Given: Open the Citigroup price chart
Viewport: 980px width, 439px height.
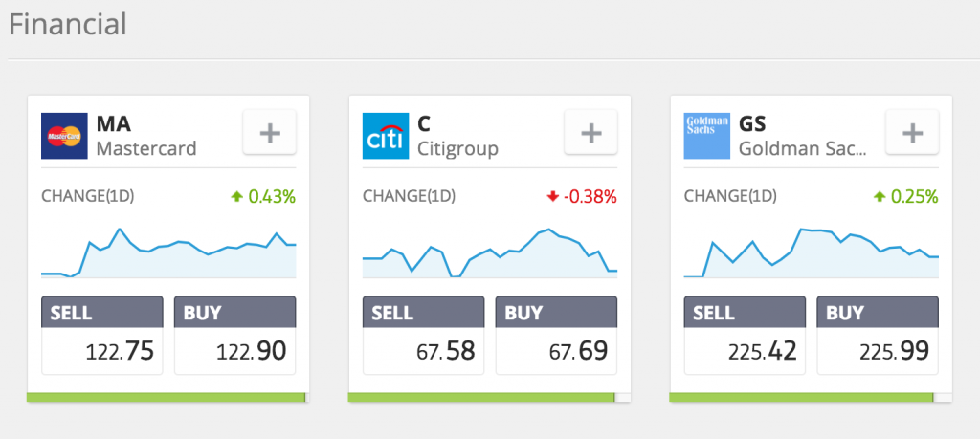Looking at the screenshot, I should pyautogui.click(x=490, y=252).
